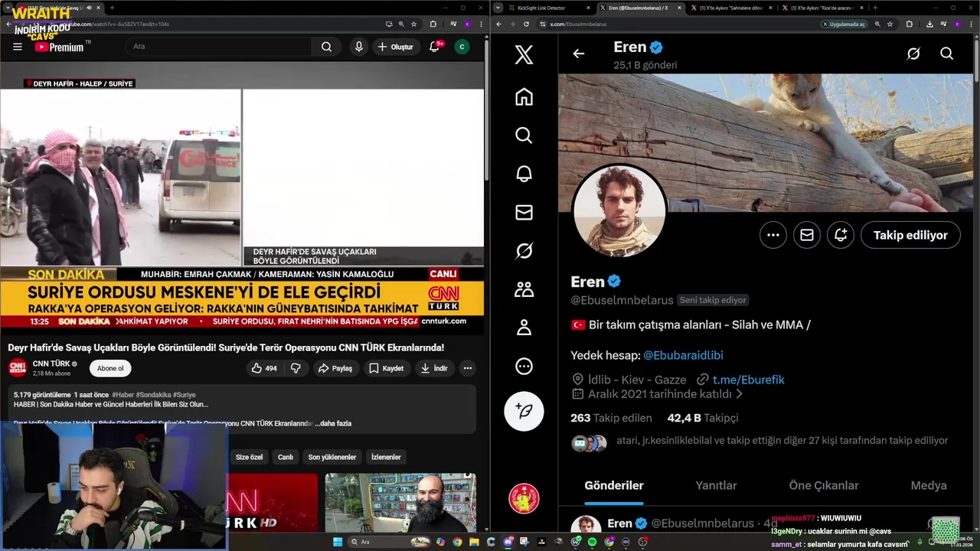Start voice search with the microphone icon
Image resolution: width=980 pixels, height=551 pixels.
click(358, 47)
